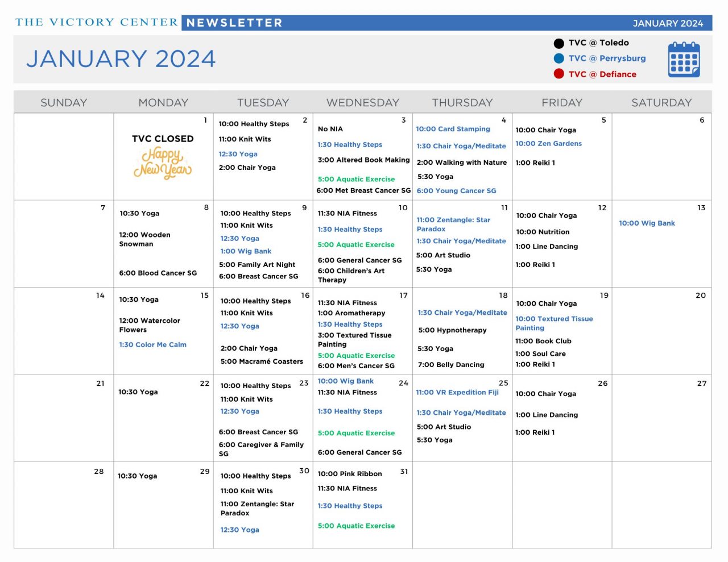Image resolution: width=728 pixels, height=562 pixels.
Task: Toggle the Perrysburg location filter
Action: click(606, 58)
